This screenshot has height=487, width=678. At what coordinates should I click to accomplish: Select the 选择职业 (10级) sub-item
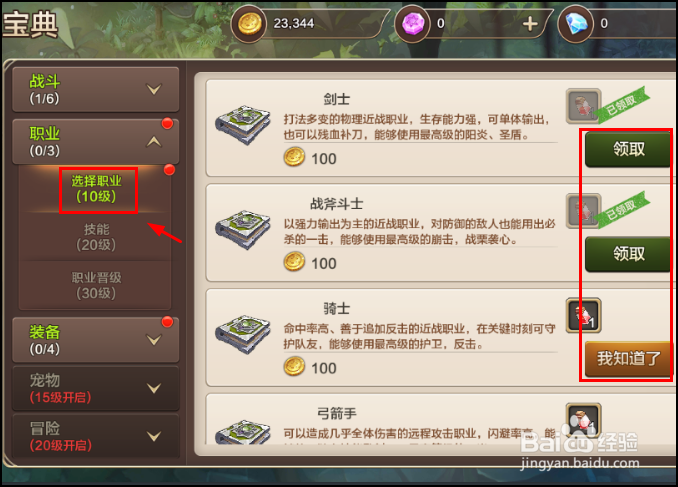point(96,189)
